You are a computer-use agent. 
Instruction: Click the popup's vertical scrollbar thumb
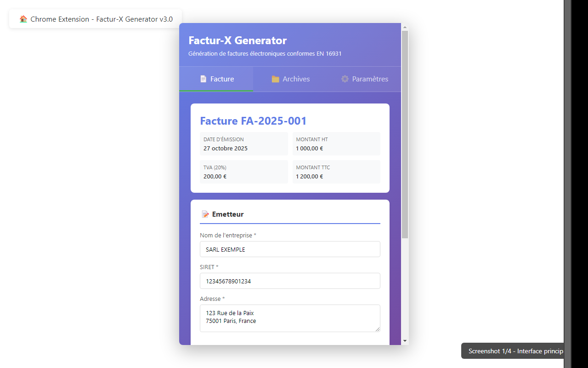[x=405, y=133]
